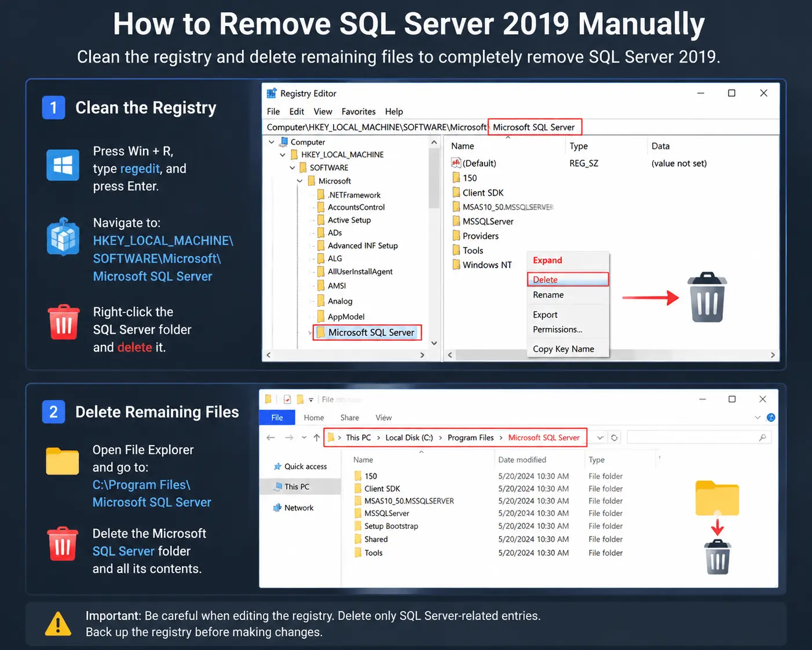
Task: Select the Analog key folder icon
Action: [x=321, y=301]
